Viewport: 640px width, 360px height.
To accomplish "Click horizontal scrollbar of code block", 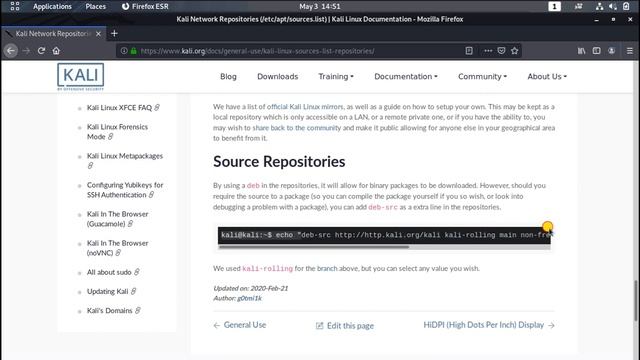I will [x=313, y=247].
